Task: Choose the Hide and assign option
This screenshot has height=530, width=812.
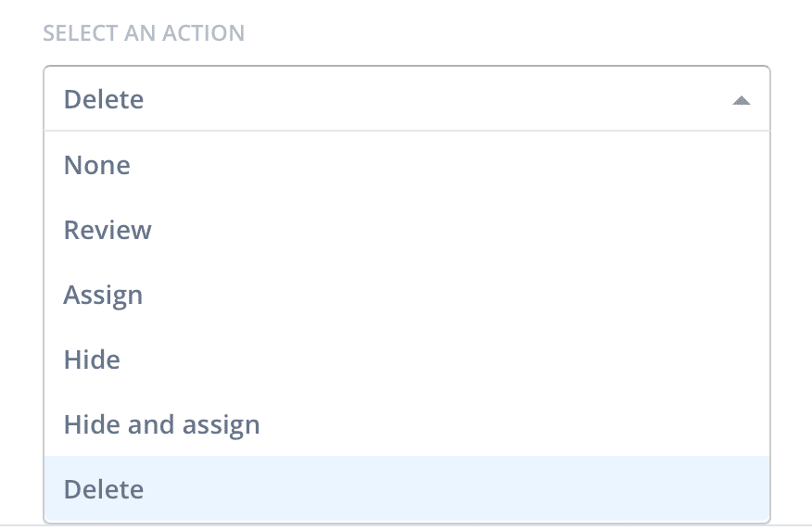Action: click(x=407, y=424)
